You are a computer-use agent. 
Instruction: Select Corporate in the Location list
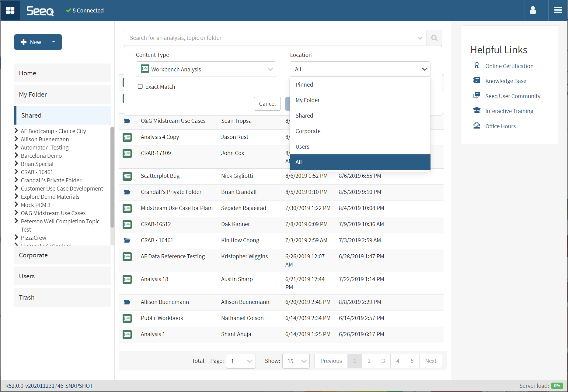coord(308,131)
